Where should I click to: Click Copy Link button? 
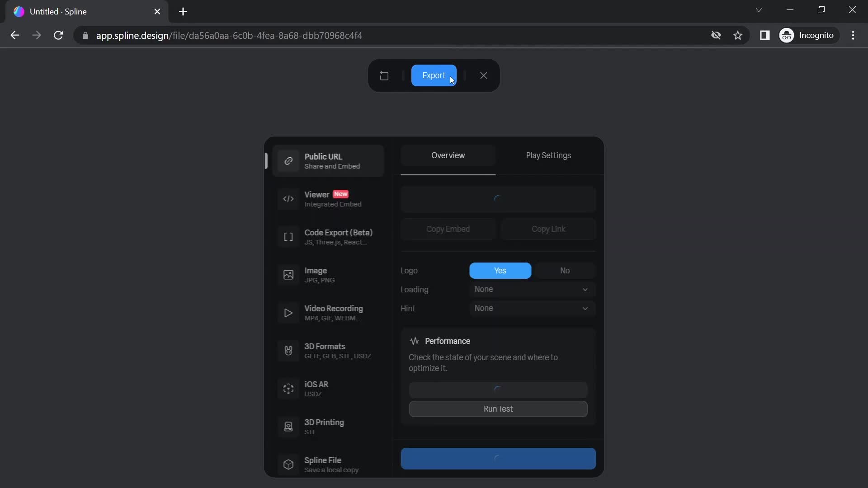(548, 228)
